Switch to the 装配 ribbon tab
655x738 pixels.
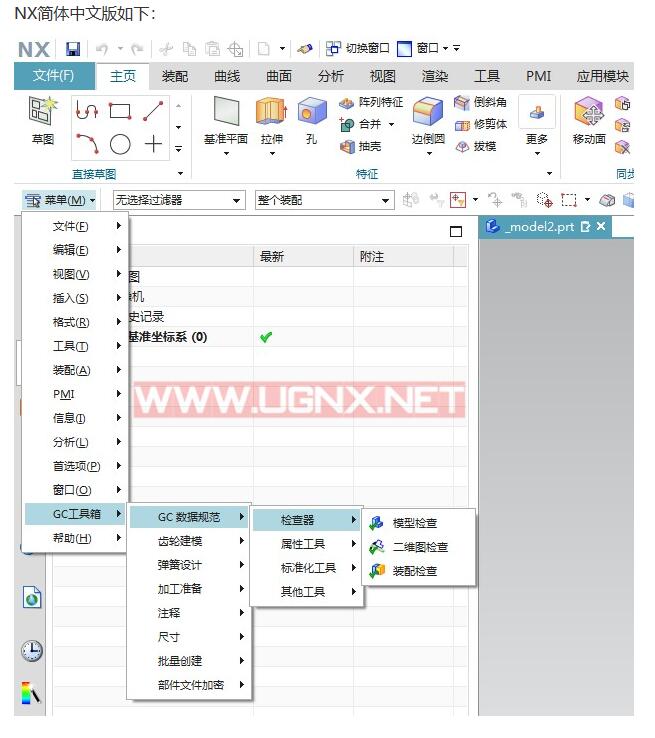coord(175,76)
